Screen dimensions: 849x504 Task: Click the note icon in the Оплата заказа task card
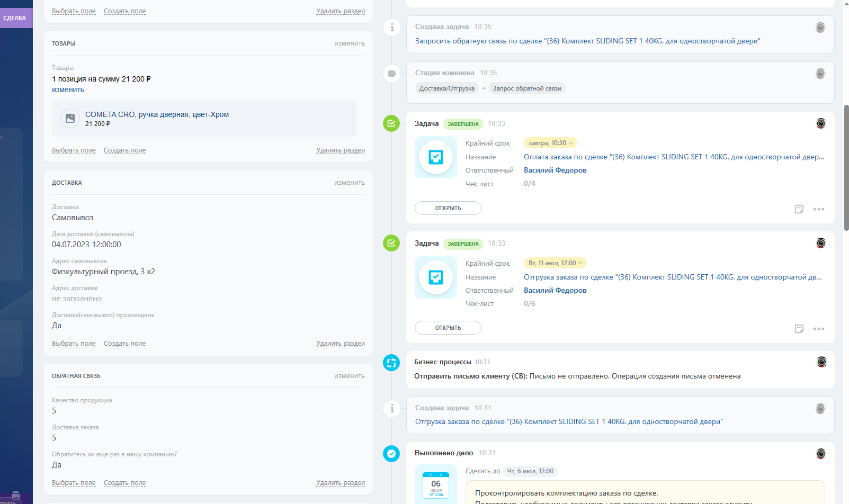click(x=799, y=209)
